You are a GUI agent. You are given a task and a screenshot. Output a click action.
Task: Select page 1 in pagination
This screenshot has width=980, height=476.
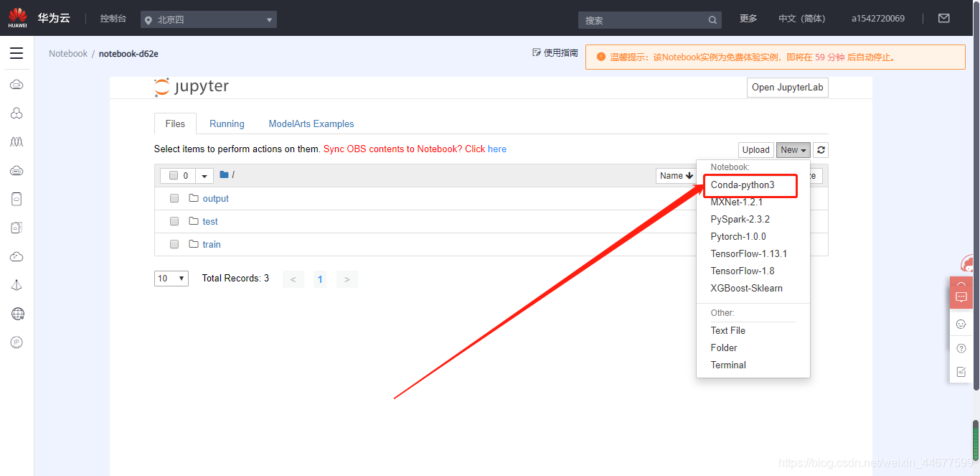coord(320,279)
